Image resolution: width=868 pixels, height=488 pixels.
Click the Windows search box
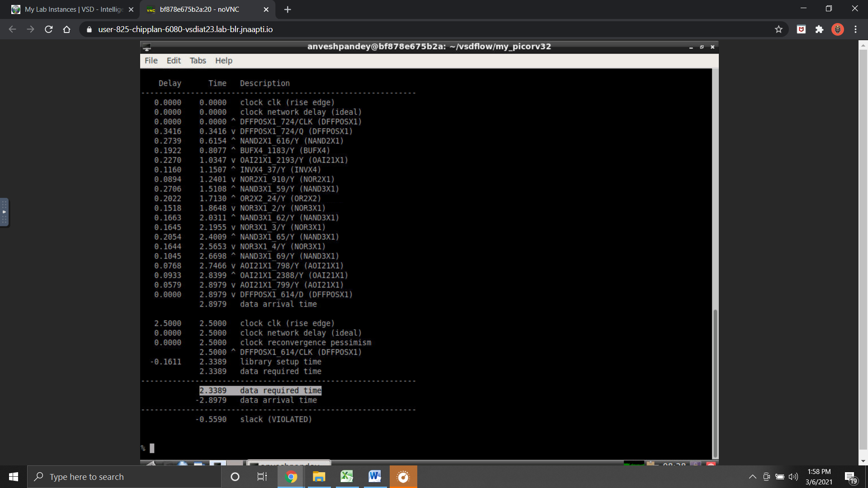tap(124, 477)
